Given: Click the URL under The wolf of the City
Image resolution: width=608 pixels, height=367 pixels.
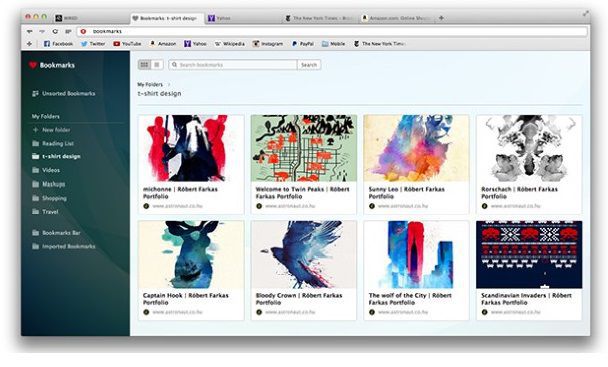Looking at the screenshot, I should (x=403, y=312).
